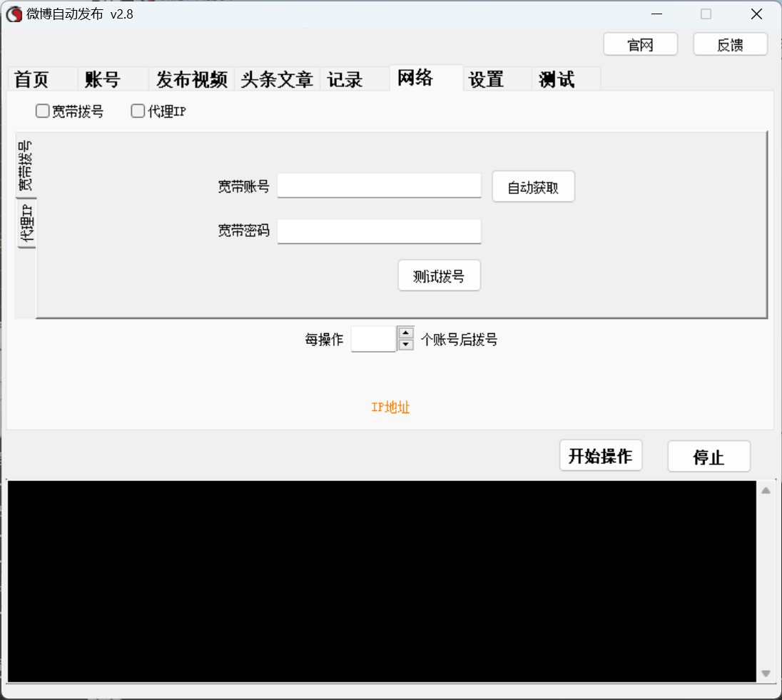Screen dimensions: 782x700
Task: Click the Weibo app icon in title bar
Action: [14, 14]
